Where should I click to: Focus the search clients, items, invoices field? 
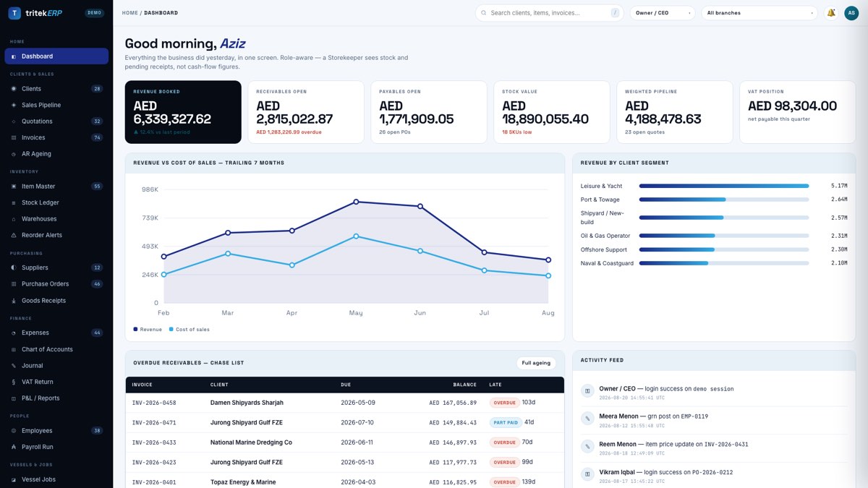pyautogui.click(x=549, y=13)
